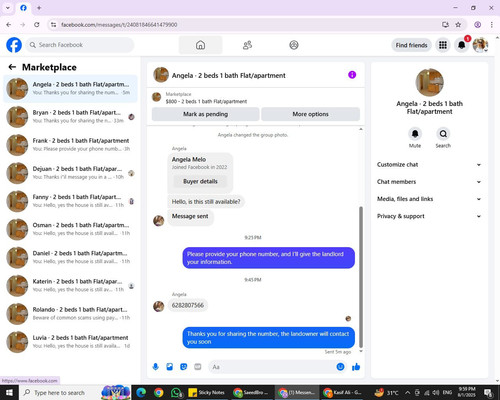Image resolution: width=500 pixels, height=400 pixels.
Task: Click the Find friends button
Action: coord(411,45)
